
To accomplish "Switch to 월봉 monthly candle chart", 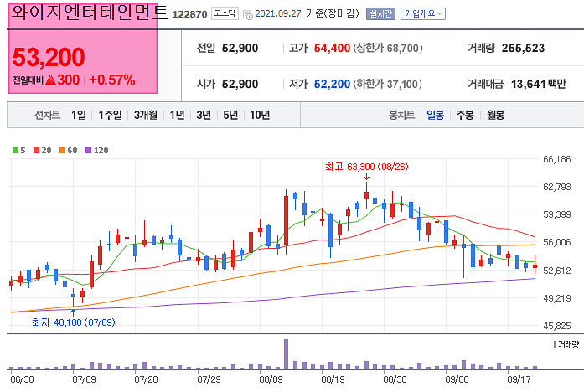I will 495,115.
